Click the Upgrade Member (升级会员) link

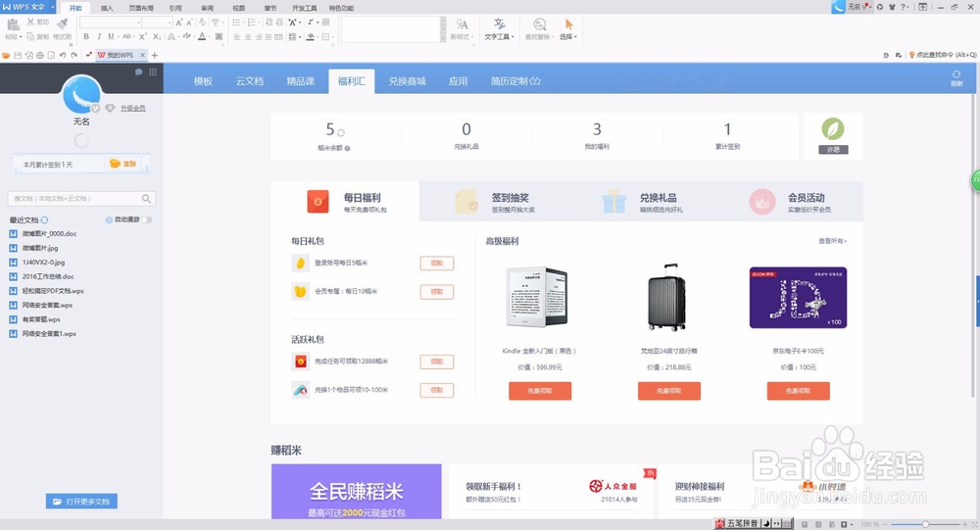click(x=133, y=108)
